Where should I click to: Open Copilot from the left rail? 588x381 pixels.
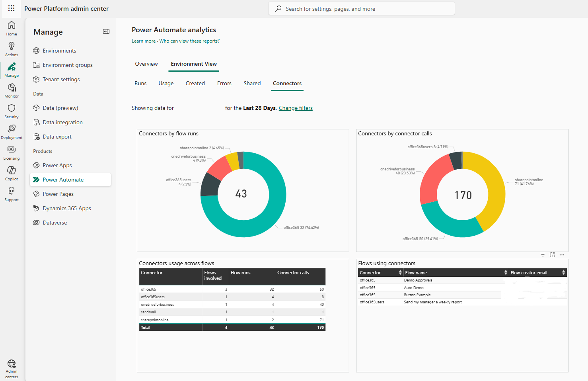11,173
